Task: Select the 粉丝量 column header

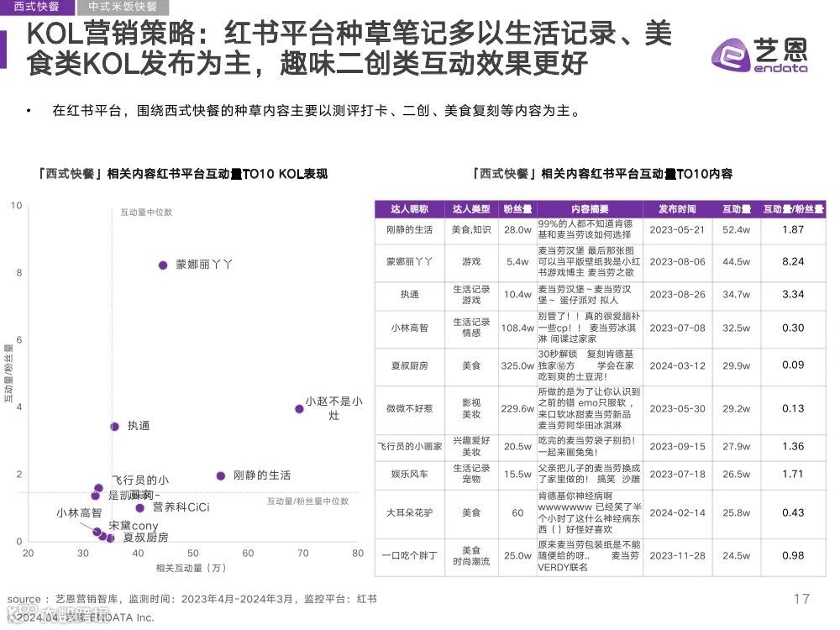Action: [517, 209]
